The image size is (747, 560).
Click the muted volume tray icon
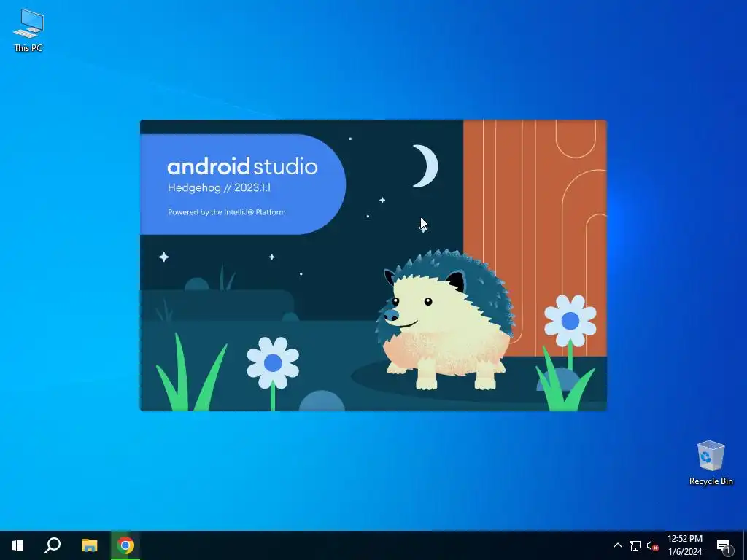pos(653,545)
